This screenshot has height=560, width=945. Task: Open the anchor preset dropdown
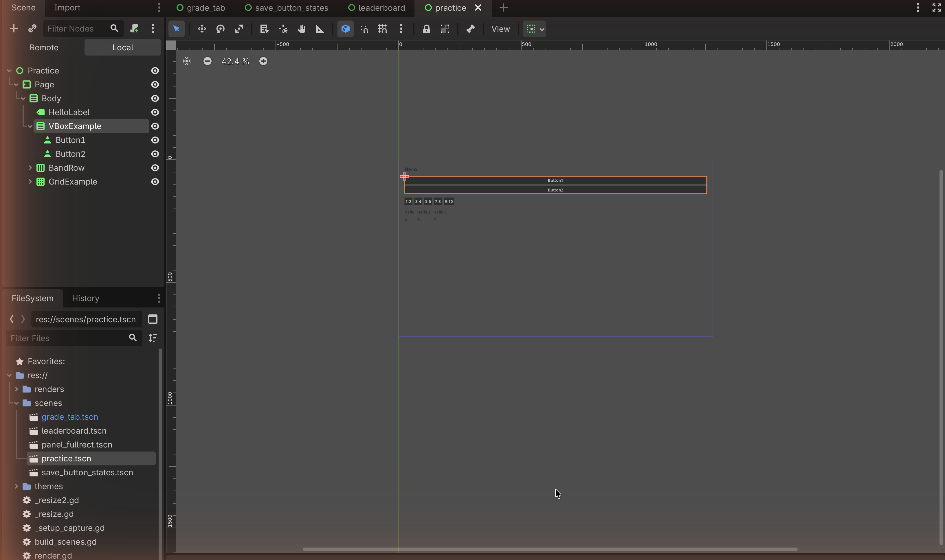(x=535, y=29)
